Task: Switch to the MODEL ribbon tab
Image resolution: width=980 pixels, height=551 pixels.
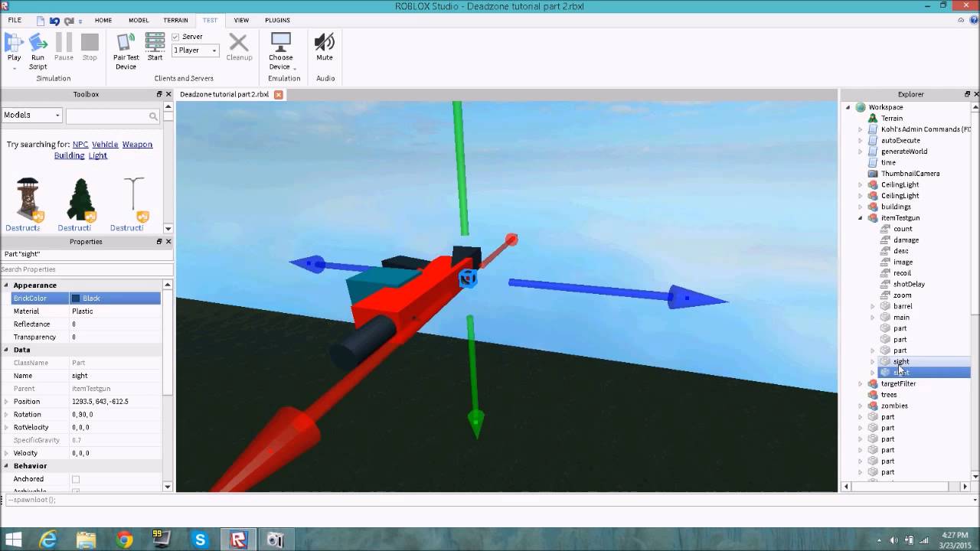Action: click(139, 21)
